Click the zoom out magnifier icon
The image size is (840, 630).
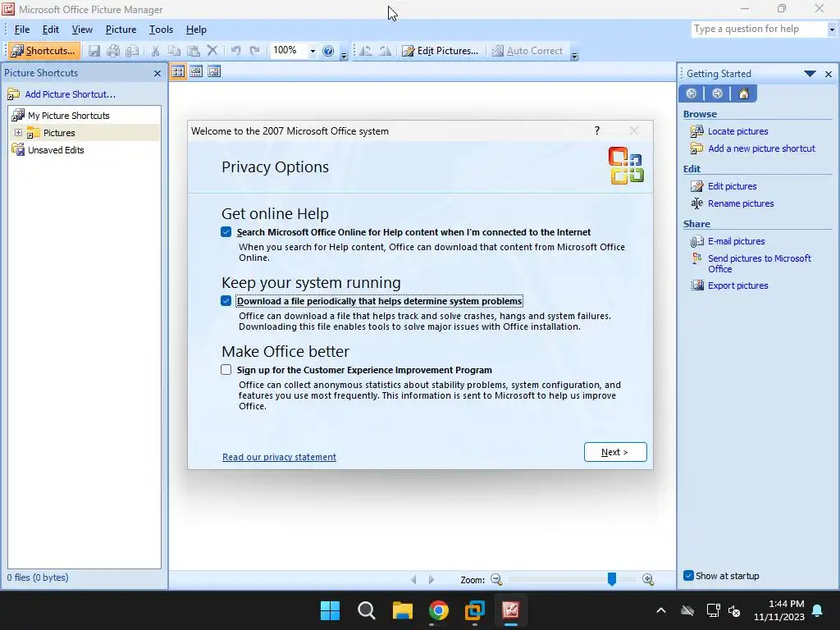tap(496, 580)
